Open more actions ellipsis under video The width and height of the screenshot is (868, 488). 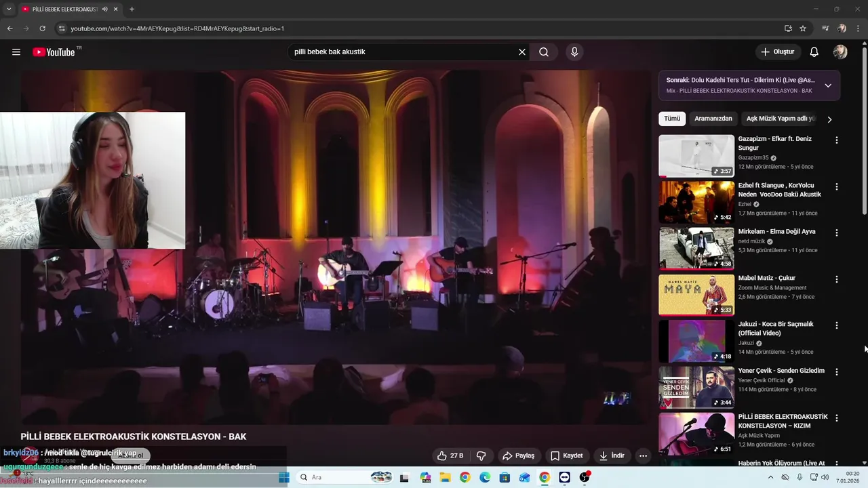tap(644, 455)
